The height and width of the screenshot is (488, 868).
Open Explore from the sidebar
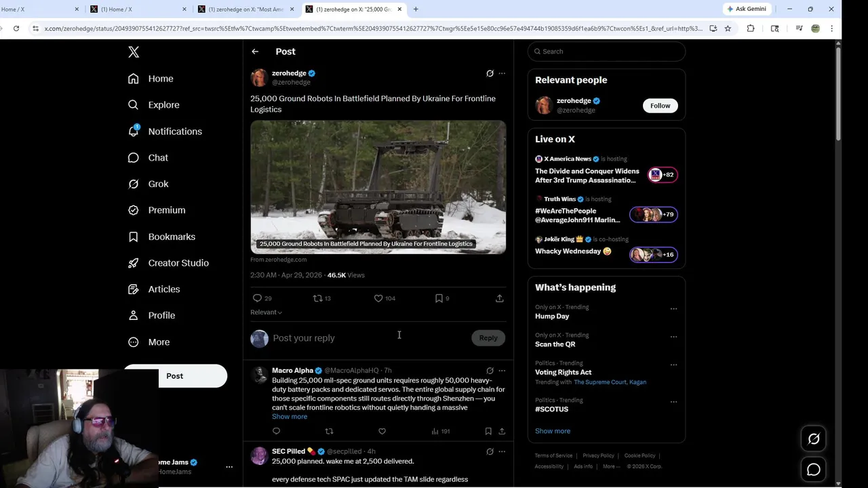(154, 105)
